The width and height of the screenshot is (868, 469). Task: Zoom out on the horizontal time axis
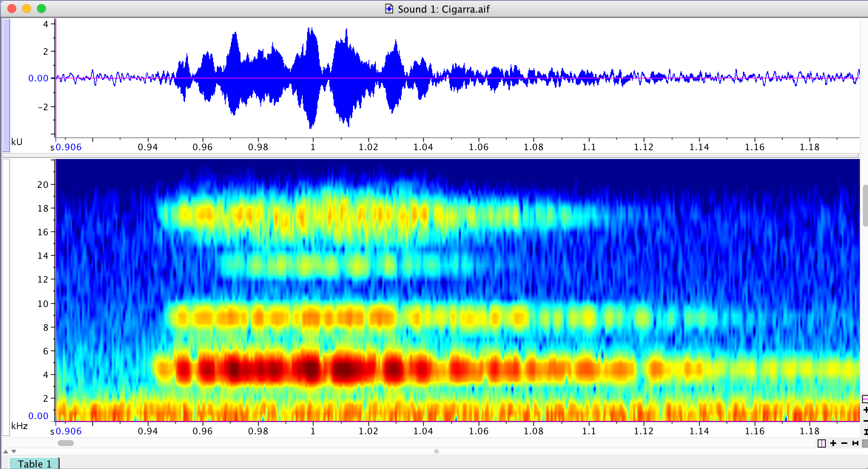pyautogui.click(x=844, y=443)
